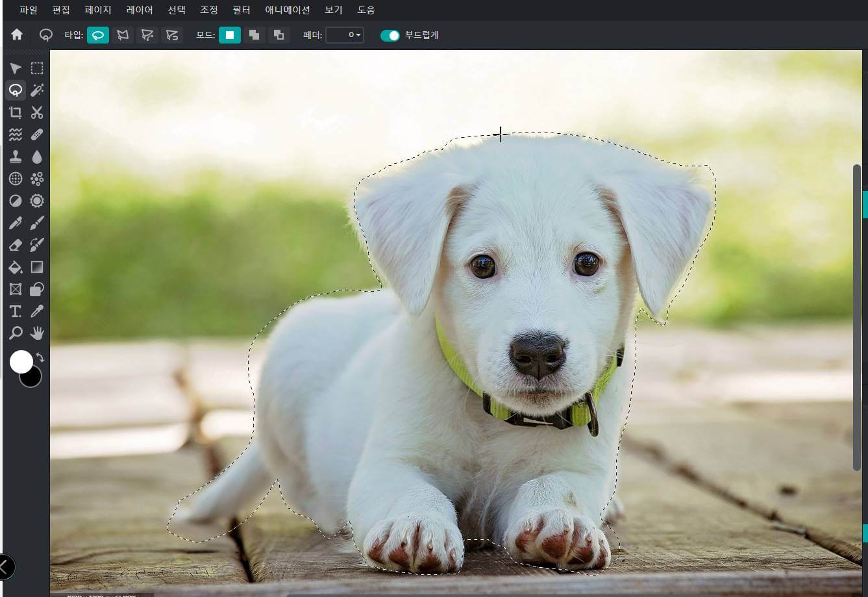Set selection mode to new selection
The height and width of the screenshot is (597, 868).
click(x=230, y=35)
